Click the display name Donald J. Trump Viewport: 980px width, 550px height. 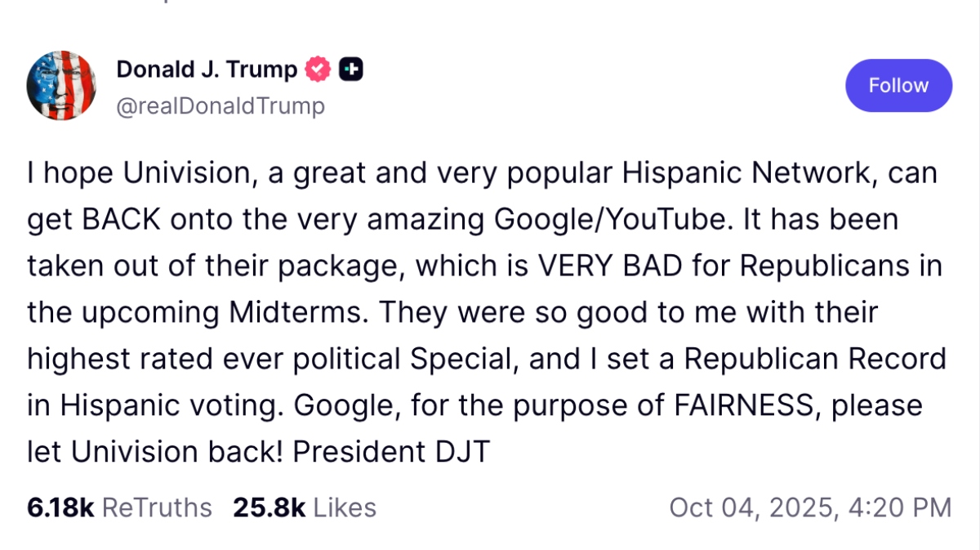click(x=207, y=69)
